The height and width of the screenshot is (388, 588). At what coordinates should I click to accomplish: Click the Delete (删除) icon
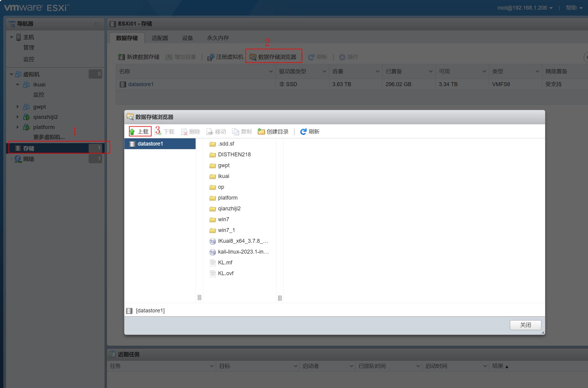click(184, 131)
